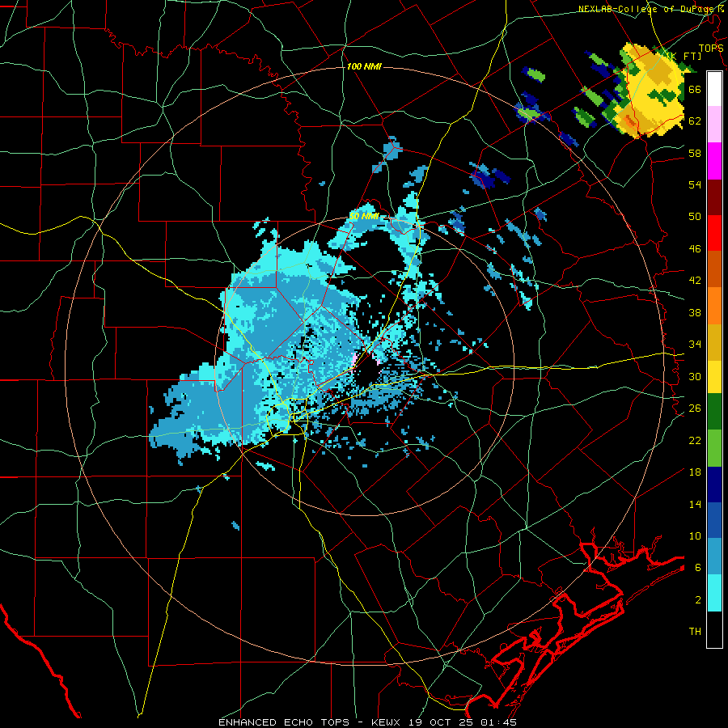728x728 pixels.
Task: Click the '66' legend value
Action: coord(695,89)
